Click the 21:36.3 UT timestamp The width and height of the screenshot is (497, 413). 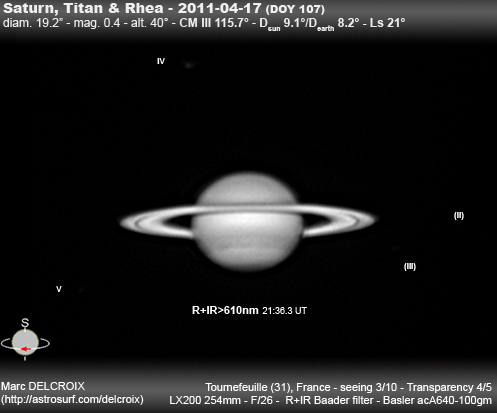click(284, 311)
